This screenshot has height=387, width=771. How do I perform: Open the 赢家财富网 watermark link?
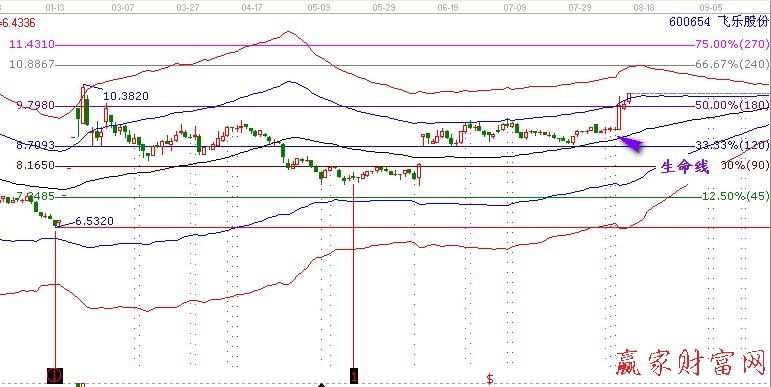pyautogui.click(x=691, y=362)
